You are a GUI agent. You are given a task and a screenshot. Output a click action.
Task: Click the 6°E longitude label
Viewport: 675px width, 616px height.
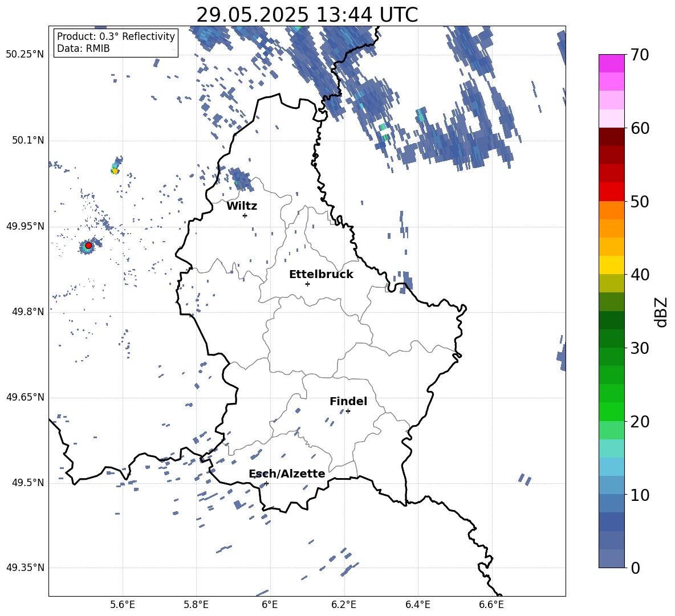[x=270, y=605]
